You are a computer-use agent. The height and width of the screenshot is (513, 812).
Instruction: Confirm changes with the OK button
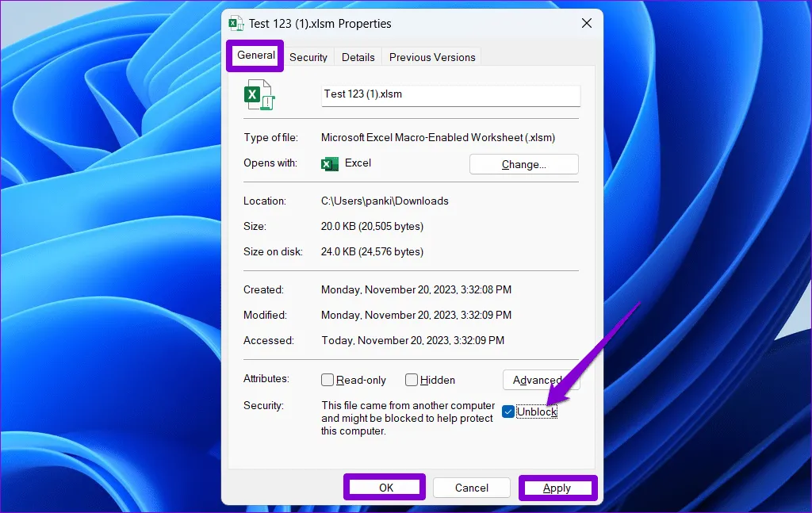coord(385,488)
